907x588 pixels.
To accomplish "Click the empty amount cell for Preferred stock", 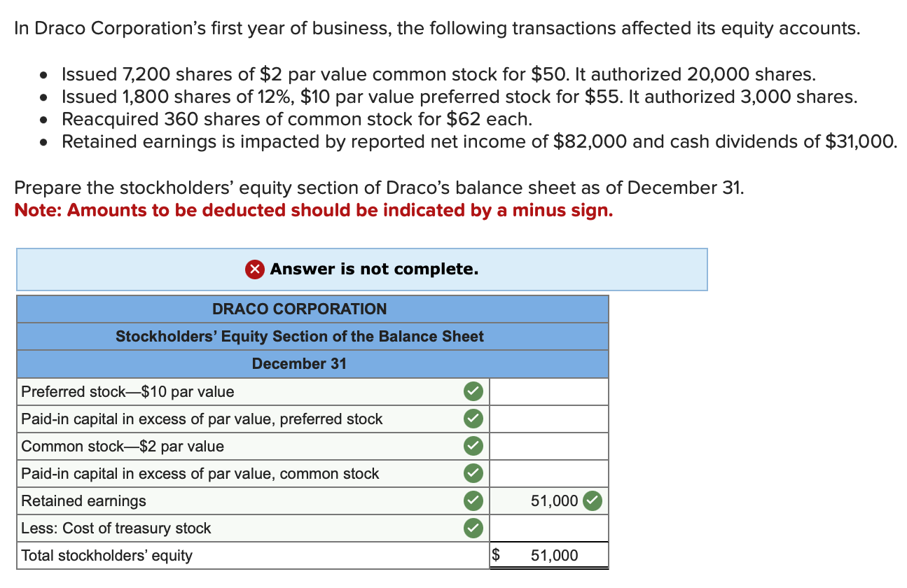I will pyautogui.click(x=548, y=391).
